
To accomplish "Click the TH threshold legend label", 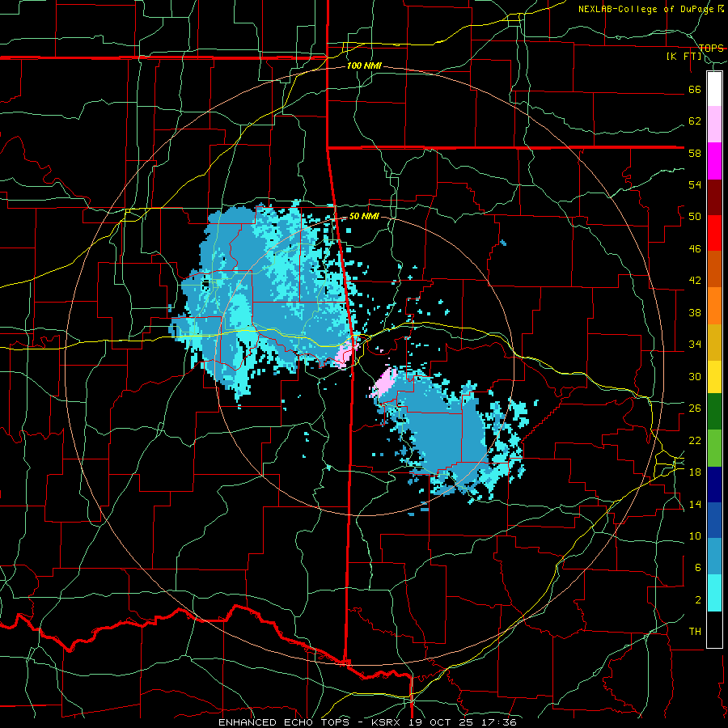I will (x=695, y=632).
